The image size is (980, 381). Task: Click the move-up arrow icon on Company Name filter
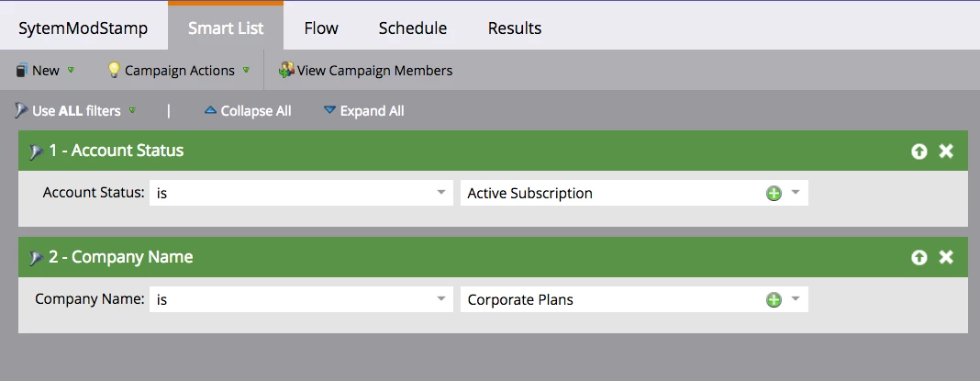coord(919,258)
